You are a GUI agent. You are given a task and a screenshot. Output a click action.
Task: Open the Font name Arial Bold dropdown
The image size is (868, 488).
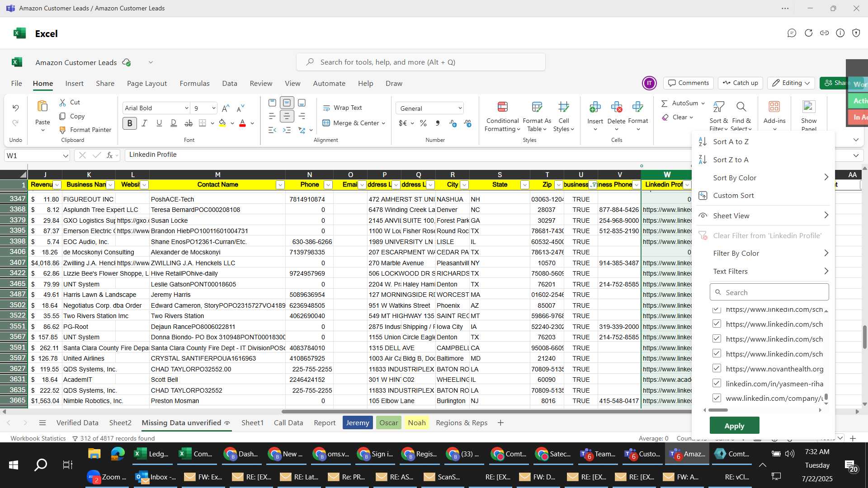186,108
